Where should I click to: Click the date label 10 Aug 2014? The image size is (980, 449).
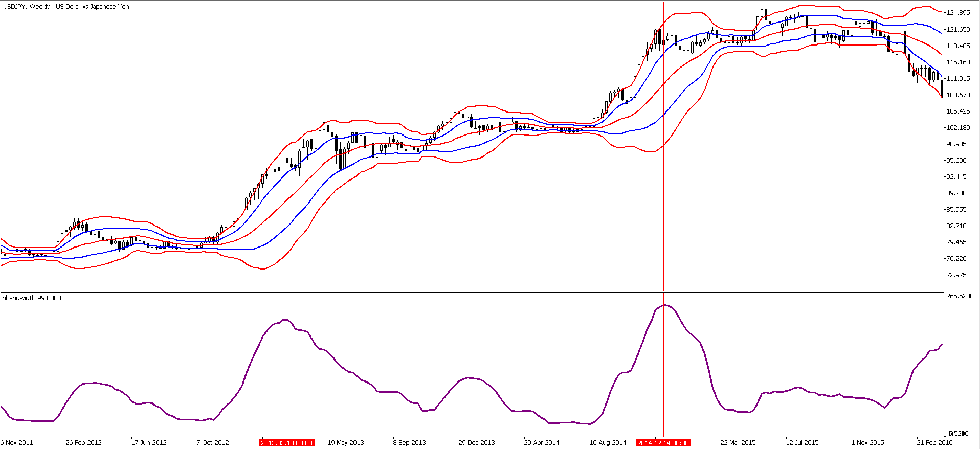(608, 443)
